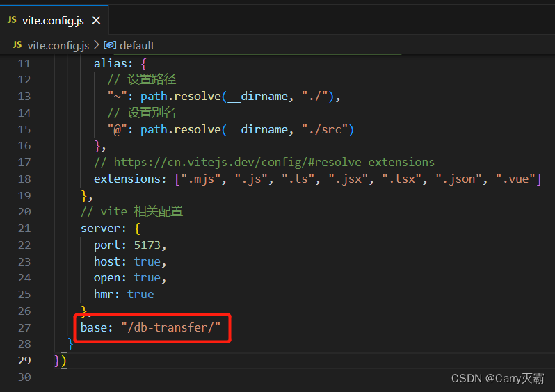Click the JS file icon on tab
The height and width of the screenshot is (392, 555).
pos(12,20)
